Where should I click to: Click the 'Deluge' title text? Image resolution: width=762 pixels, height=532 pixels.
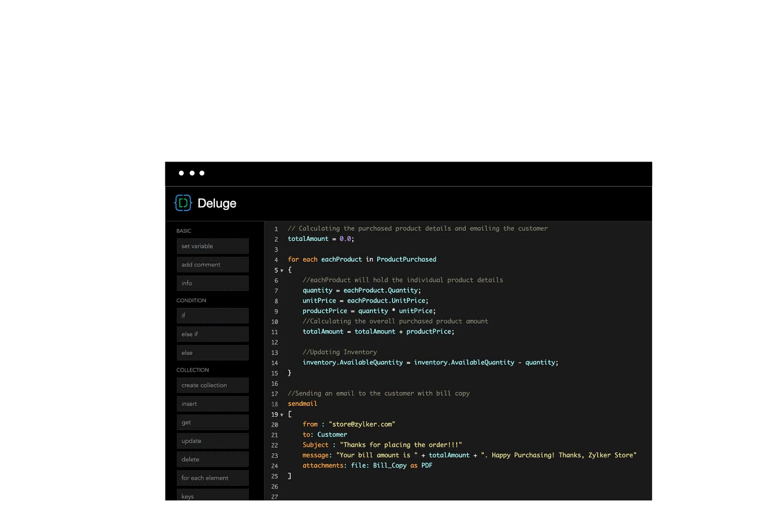217,203
